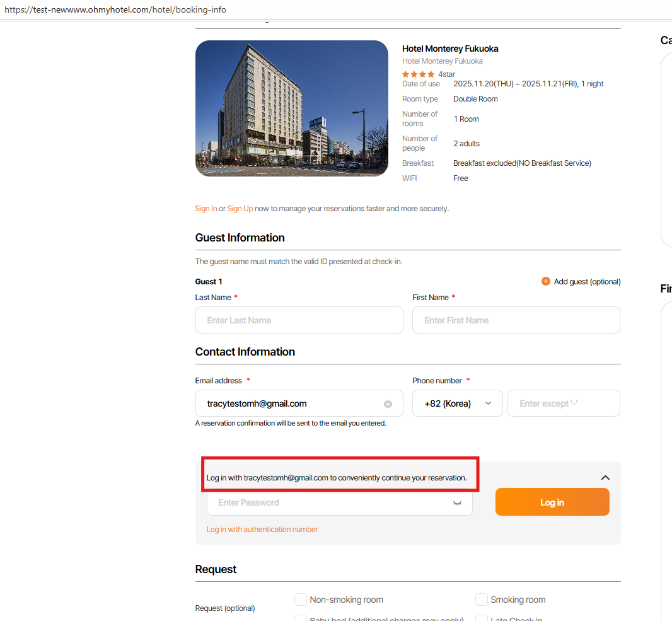Open Log in with authentication number

262,530
